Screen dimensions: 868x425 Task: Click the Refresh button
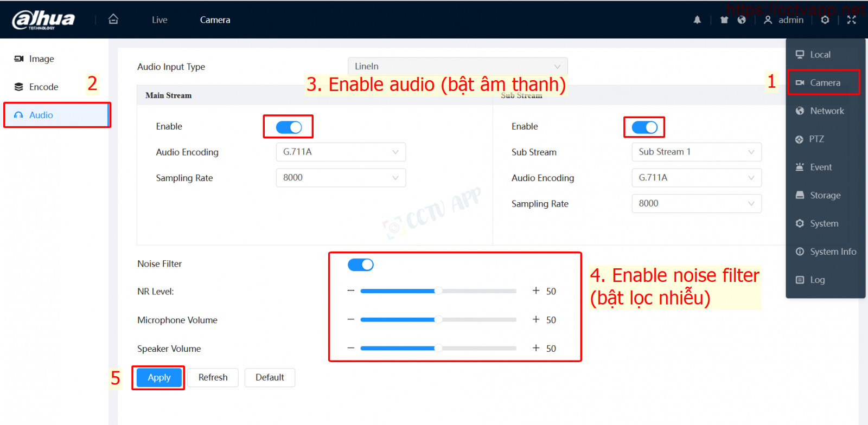(x=213, y=377)
